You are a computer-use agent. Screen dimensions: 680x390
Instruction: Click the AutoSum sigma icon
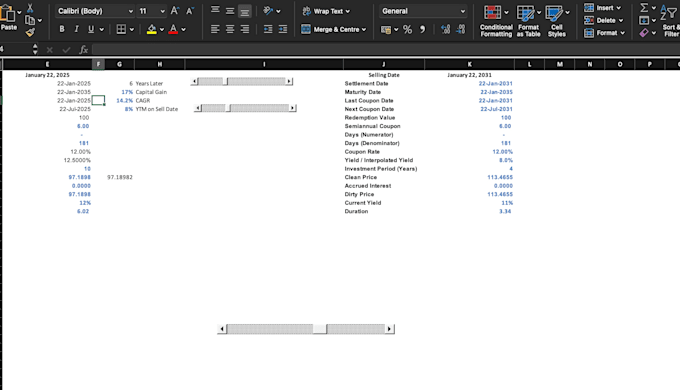[x=644, y=8]
